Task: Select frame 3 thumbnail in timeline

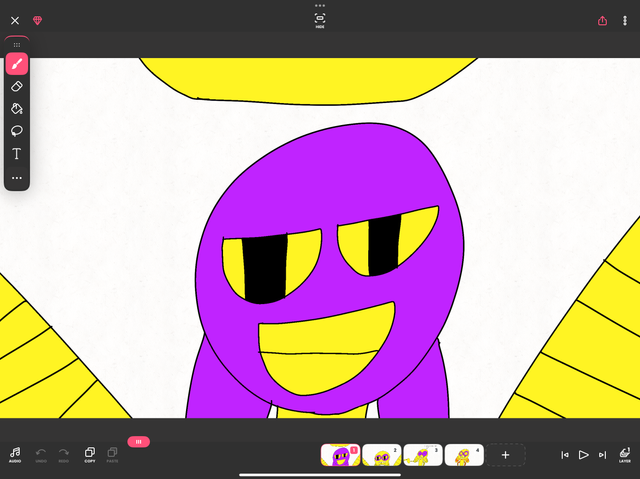Action: tap(423, 456)
